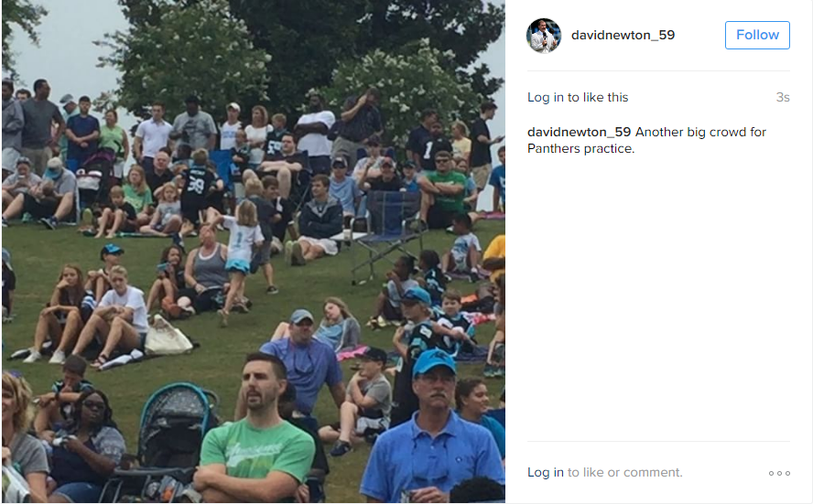The image size is (813, 504).
Task: Open the davidnewton_59 username beside the avatar
Action: point(623,35)
